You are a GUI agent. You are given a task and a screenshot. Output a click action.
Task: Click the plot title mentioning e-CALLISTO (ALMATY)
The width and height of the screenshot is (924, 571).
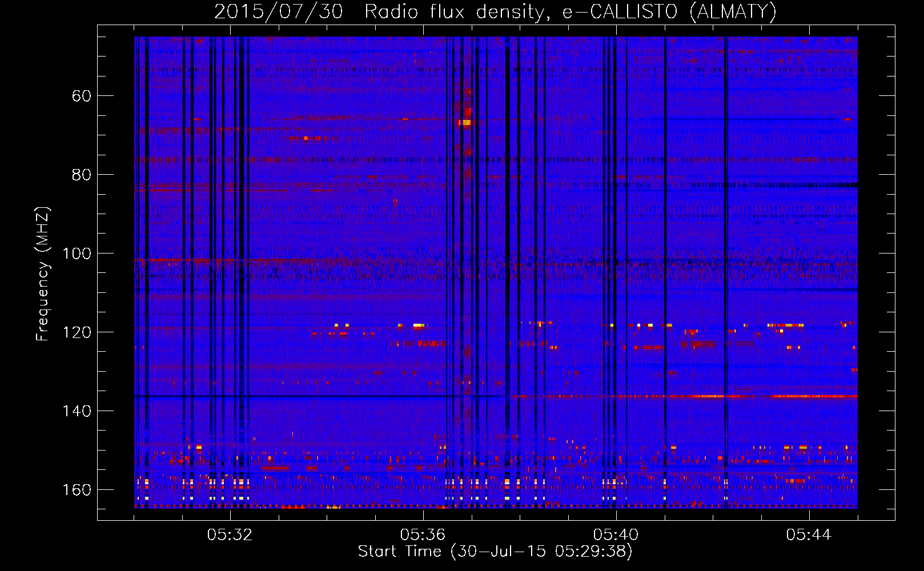(x=495, y=12)
